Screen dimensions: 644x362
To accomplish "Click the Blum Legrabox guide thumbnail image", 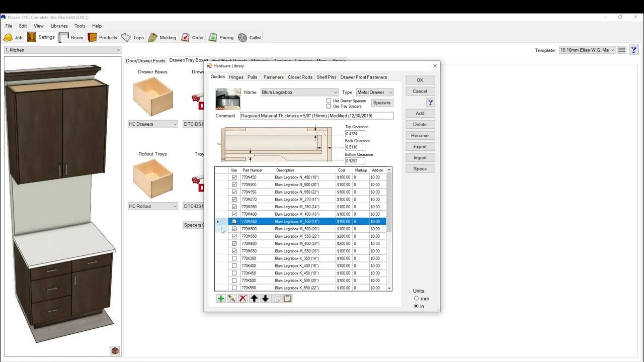I will pos(228,99).
